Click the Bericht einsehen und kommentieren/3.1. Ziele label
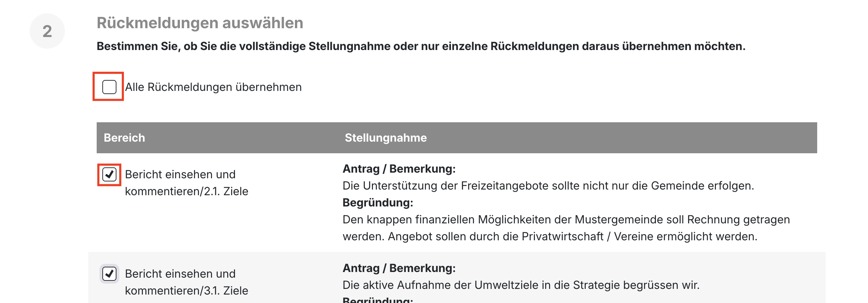 (x=186, y=282)
